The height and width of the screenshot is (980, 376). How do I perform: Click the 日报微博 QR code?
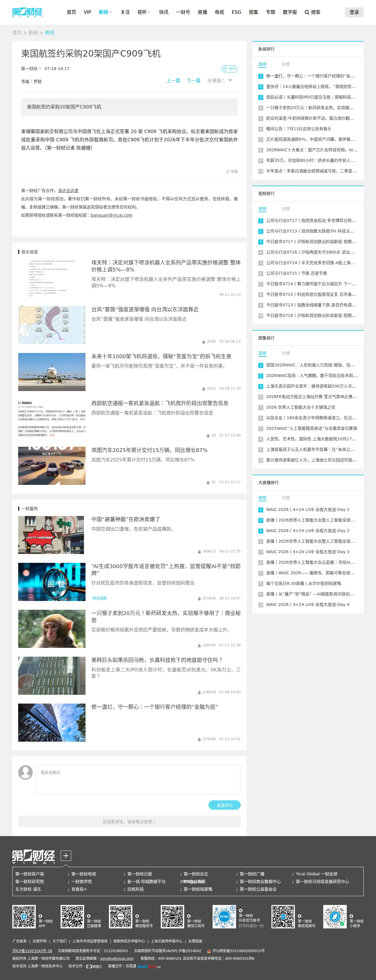click(x=72, y=917)
